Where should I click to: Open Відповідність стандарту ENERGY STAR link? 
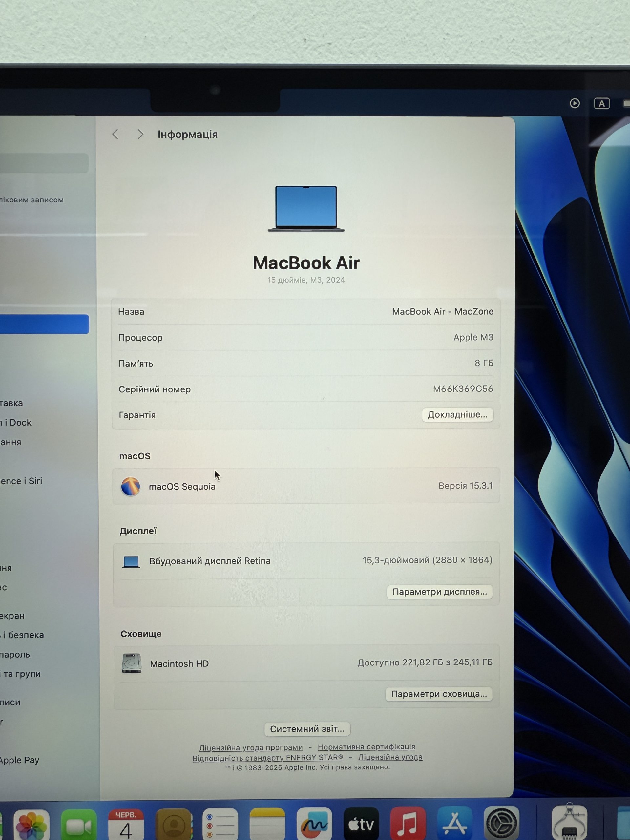coord(268,758)
